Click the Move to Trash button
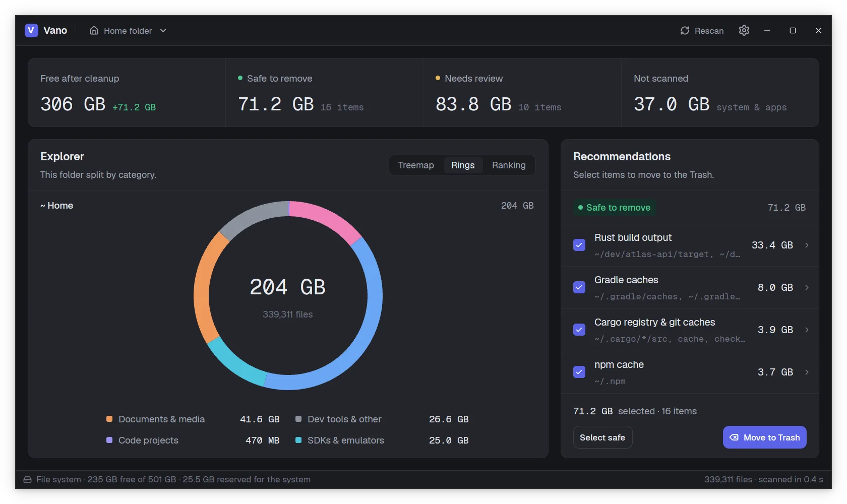 tap(764, 437)
